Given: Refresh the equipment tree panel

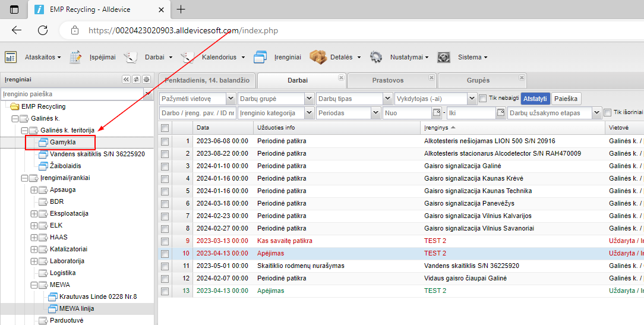Looking at the screenshot, I should pyautogui.click(x=136, y=79).
